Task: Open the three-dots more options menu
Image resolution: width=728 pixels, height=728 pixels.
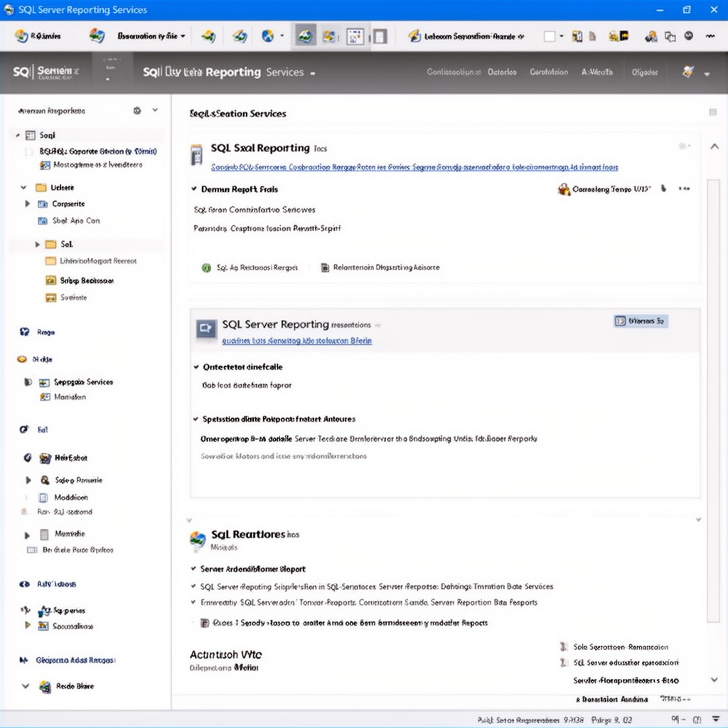Action: (684, 188)
